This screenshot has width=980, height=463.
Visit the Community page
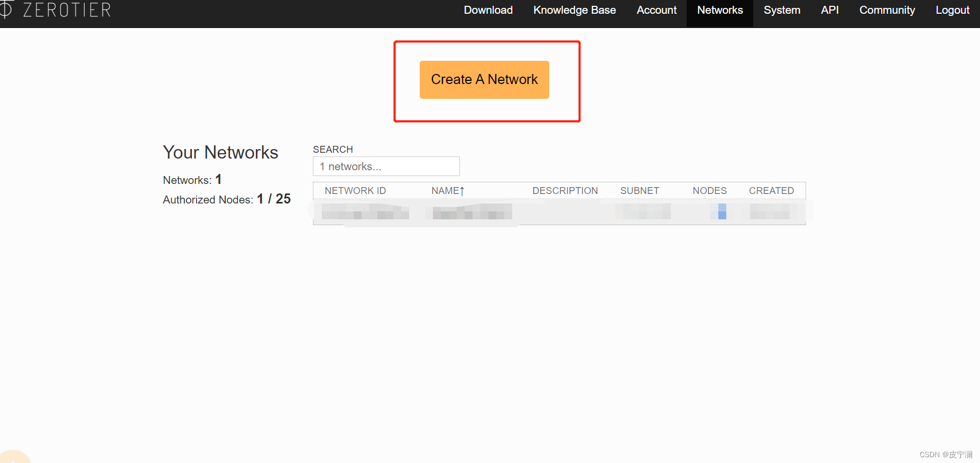pos(886,10)
